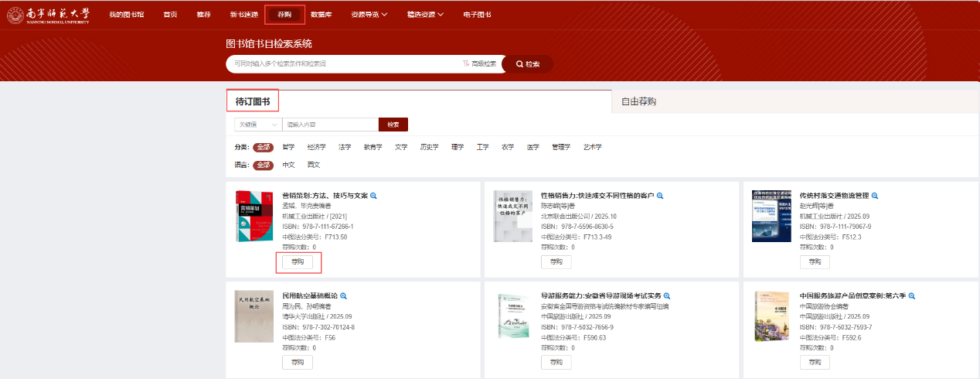
Task: Select 荐购 in top navigation
Action: pos(284,15)
